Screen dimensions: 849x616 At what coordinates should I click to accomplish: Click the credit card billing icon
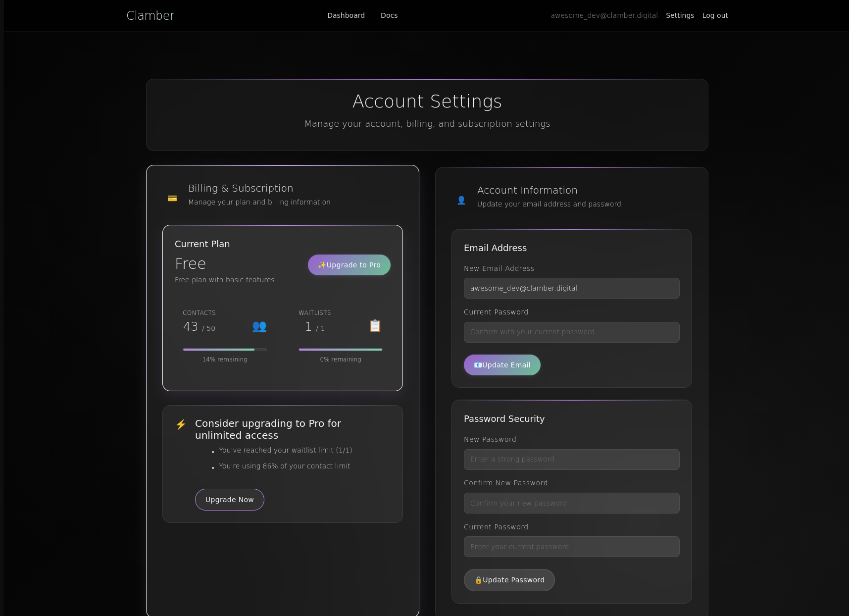(172, 199)
